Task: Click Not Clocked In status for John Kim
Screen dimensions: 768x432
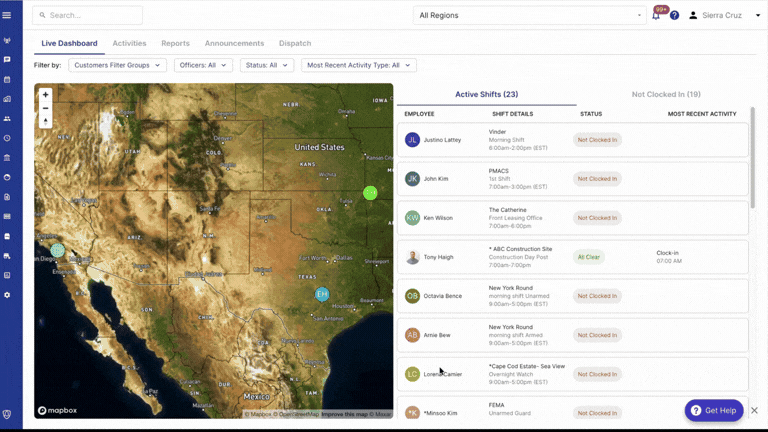Action: coord(597,179)
